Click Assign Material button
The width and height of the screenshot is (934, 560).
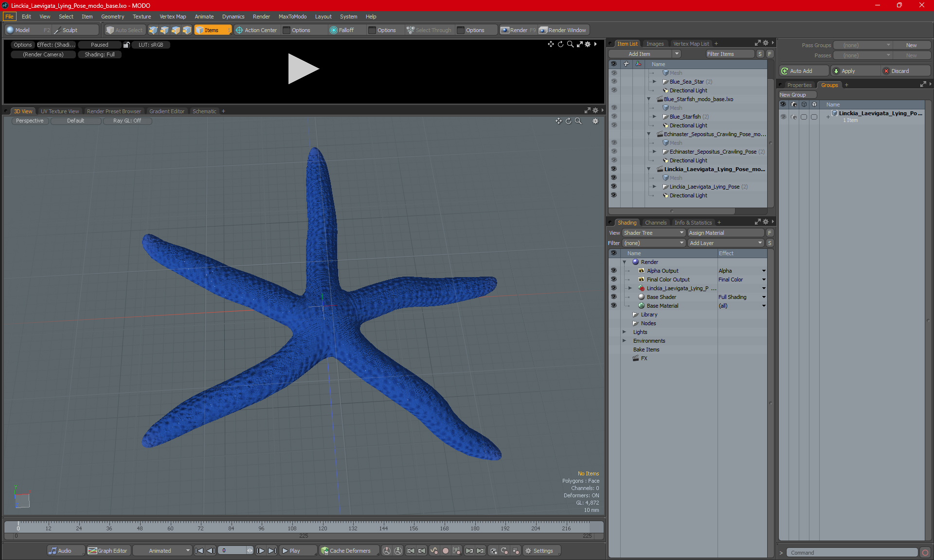(726, 233)
